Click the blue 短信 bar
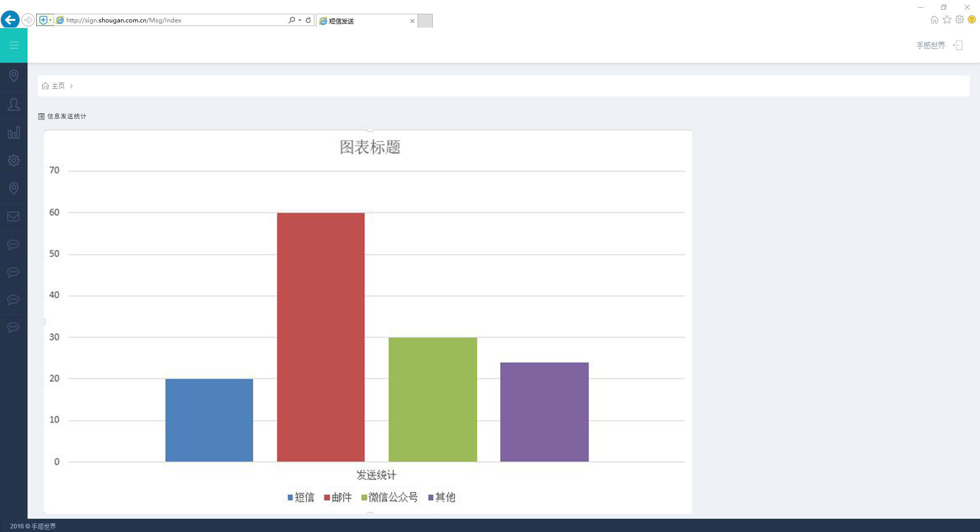The height and width of the screenshot is (532, 980). [209, 420]
